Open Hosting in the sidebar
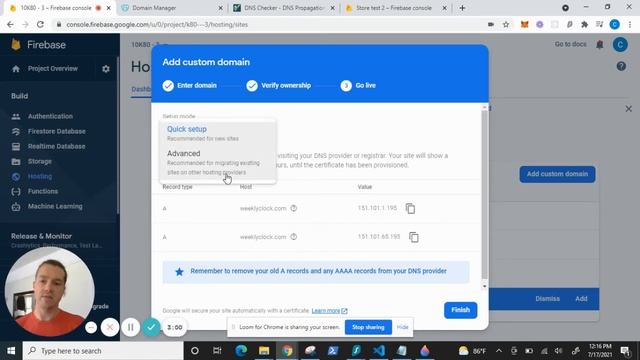This screenshot has height=360, width=640. (40, 176)
